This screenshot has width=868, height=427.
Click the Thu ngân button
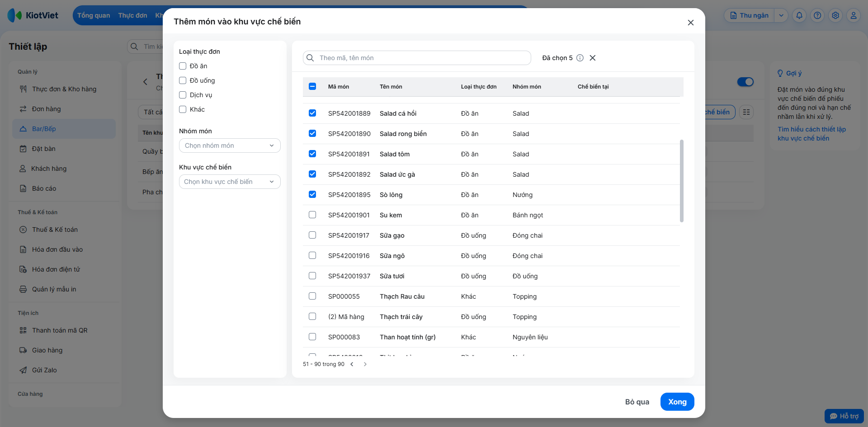click(750, 15)
